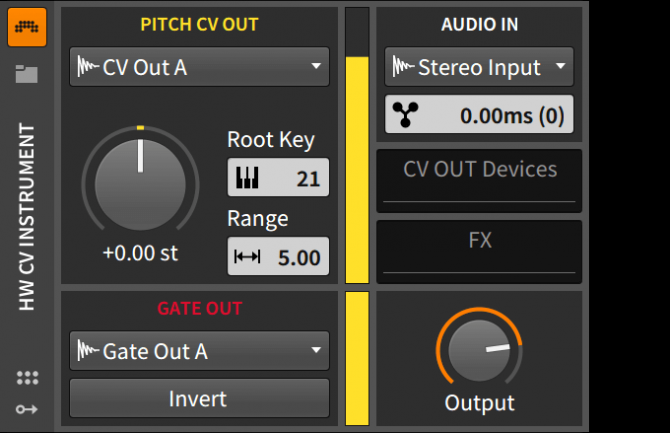The image size is (670, 433).
Task: Click the grid dots icon at bottom left
Action: (28, 378)
